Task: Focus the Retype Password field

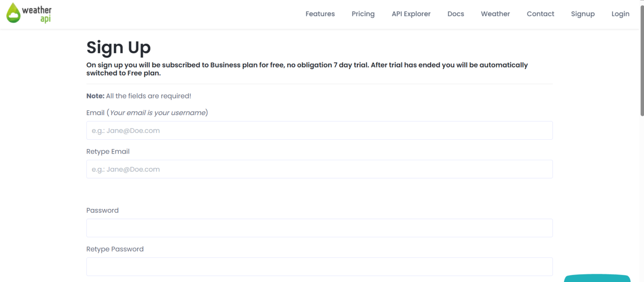Action: (319, 267)
